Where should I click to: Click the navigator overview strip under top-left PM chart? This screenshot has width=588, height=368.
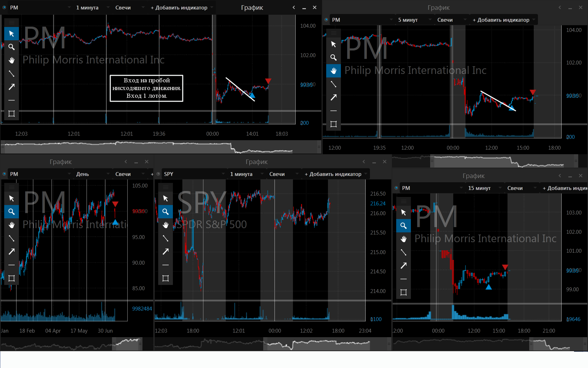(161, 147)
